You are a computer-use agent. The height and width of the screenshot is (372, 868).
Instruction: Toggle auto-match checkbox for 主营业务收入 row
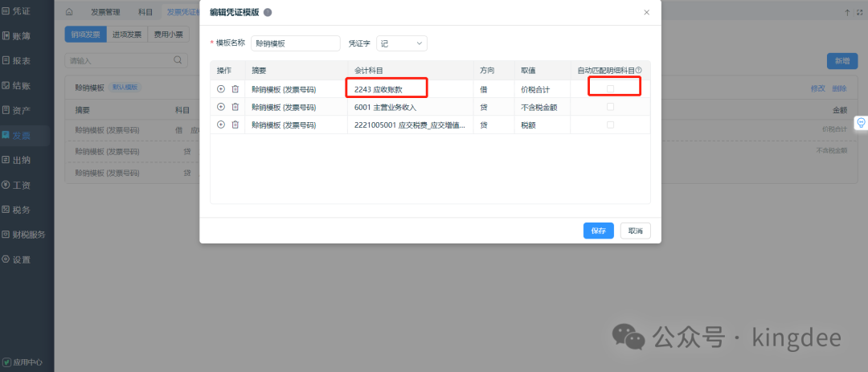point(610,107)
